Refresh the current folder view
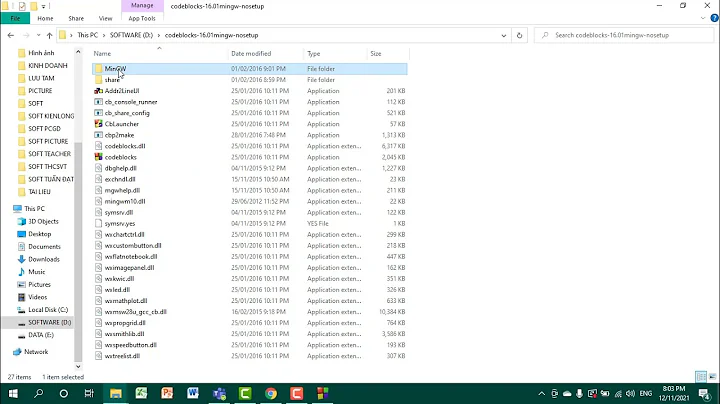The height and width of the screenshot is (404, 720). pos(519,35)
